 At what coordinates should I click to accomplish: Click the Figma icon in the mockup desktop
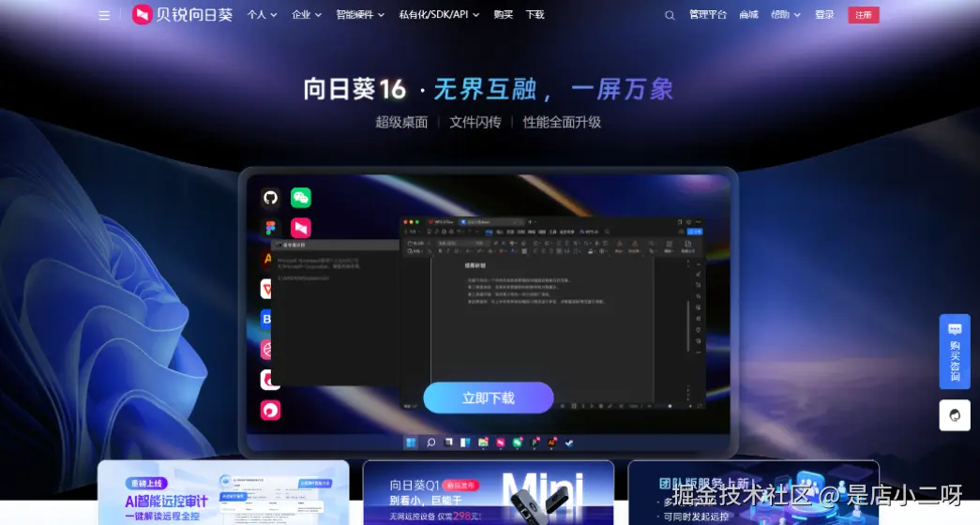click(270, 228)
